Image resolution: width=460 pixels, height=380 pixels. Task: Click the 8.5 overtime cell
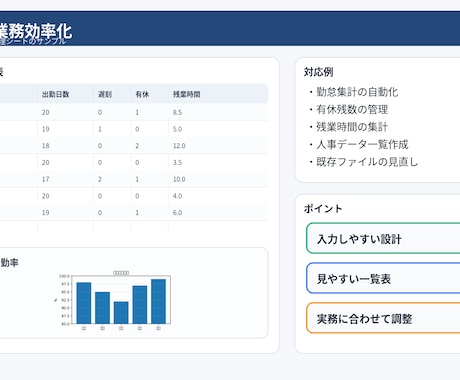[177, 112]
